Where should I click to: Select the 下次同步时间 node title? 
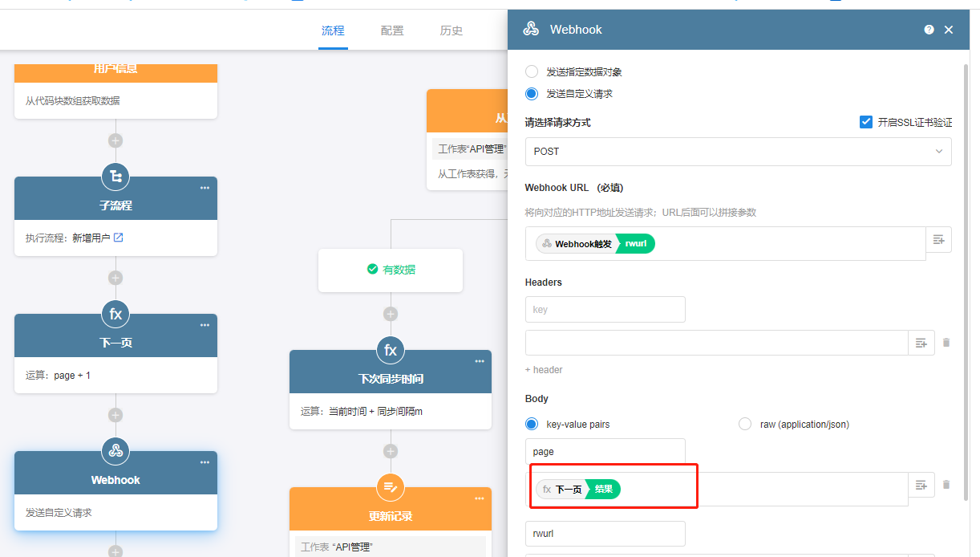[x=391, y=379]
